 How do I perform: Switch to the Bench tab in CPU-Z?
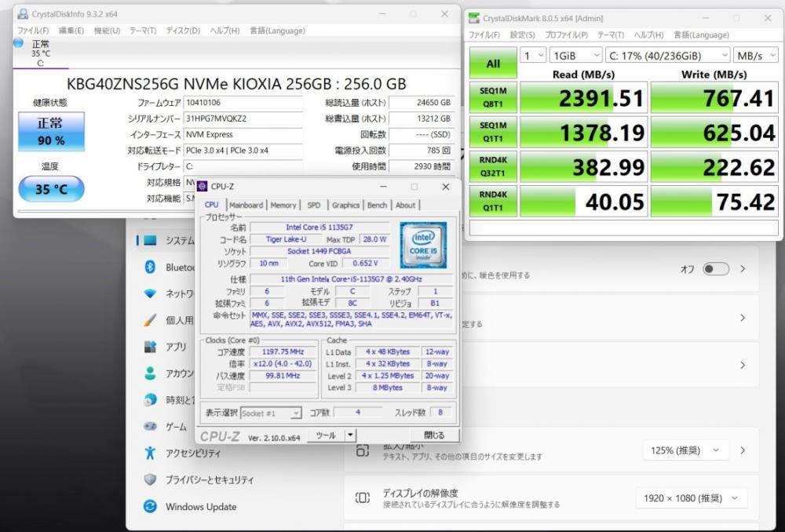377,206
